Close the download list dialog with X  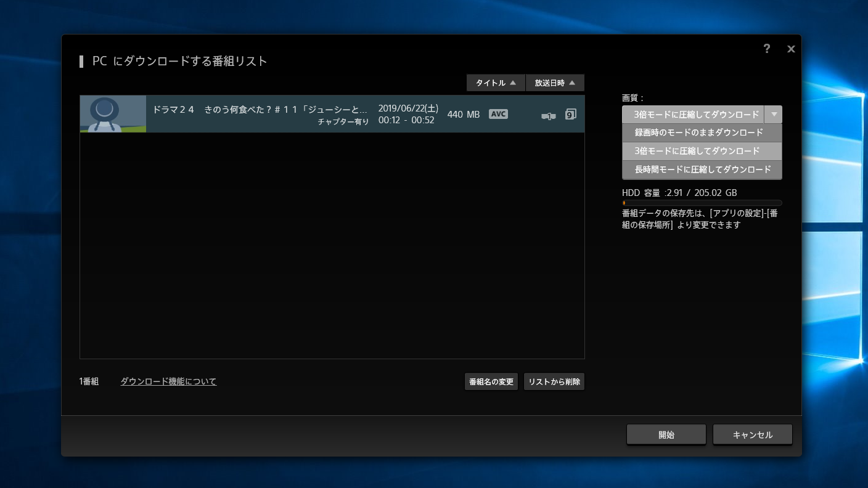(x=791, y=49)
